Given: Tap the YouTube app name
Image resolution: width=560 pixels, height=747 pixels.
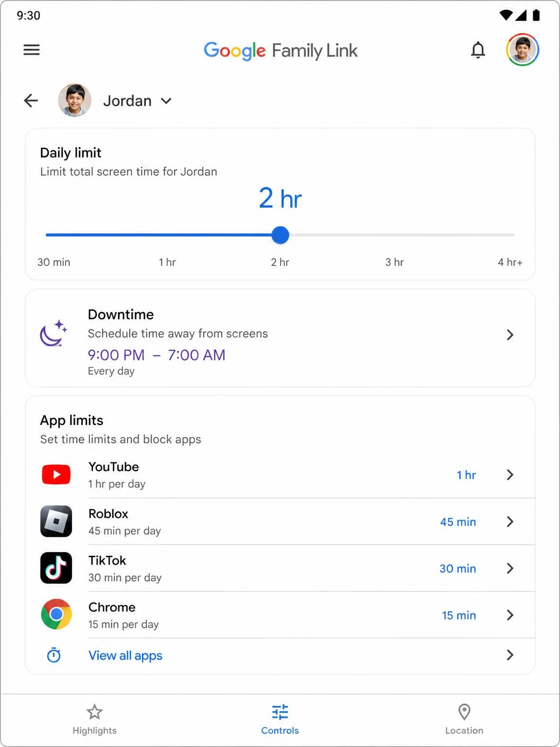Looking at the screenshot, I should (x=114, y=467).
